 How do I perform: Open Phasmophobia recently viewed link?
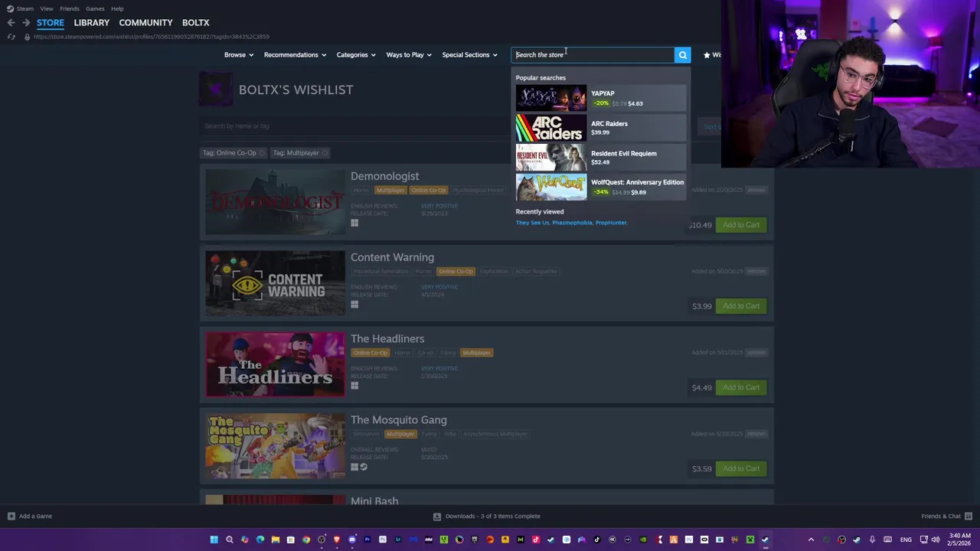click(572, 223)
